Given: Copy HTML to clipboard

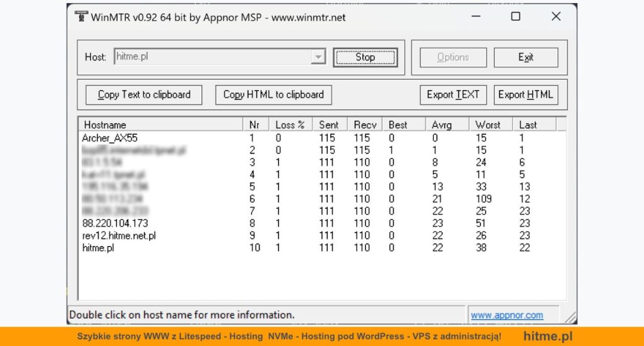Looking at the screenshot, I should [274, 95].
